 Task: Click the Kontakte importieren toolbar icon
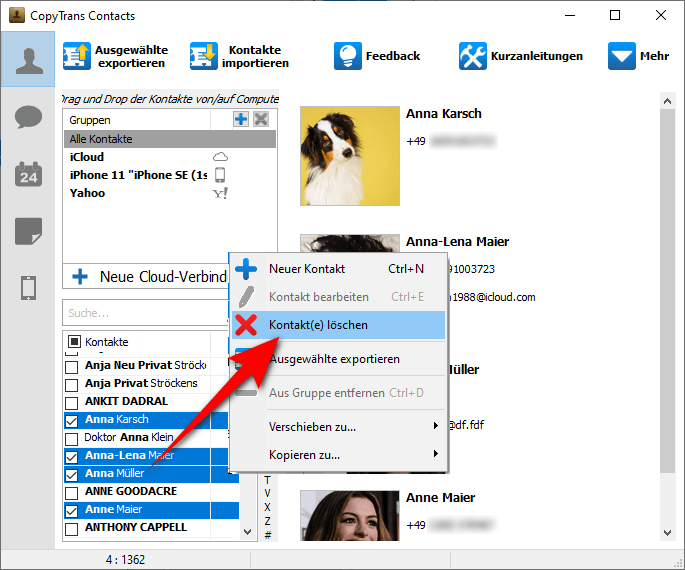pos(204,56)
